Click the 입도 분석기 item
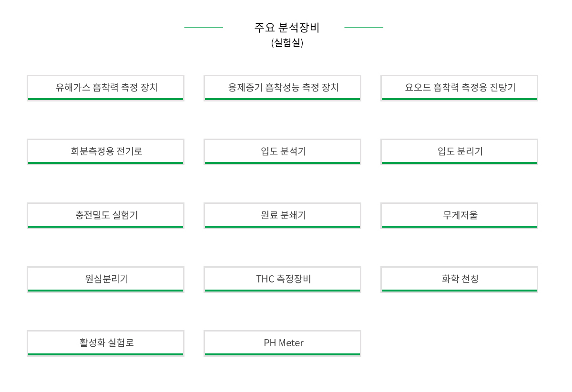Image resolution: width=572 pixels, height=392 pixels. click(282, 151)
